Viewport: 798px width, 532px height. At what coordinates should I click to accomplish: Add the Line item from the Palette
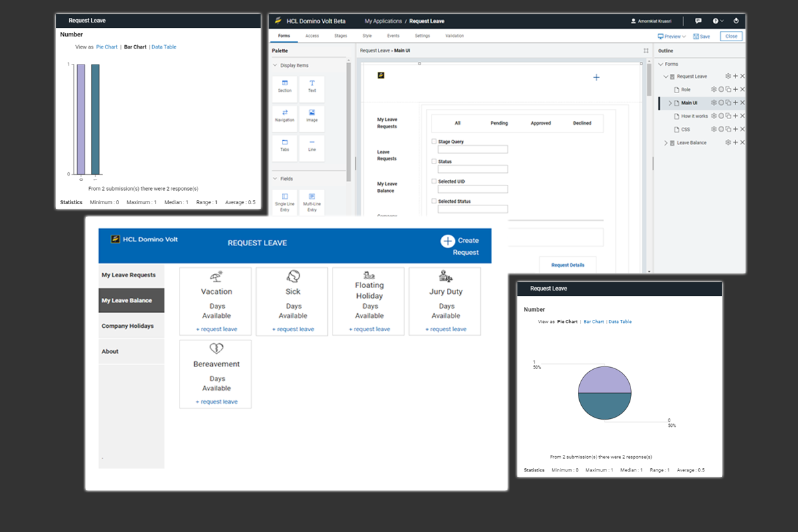[312, 148]
